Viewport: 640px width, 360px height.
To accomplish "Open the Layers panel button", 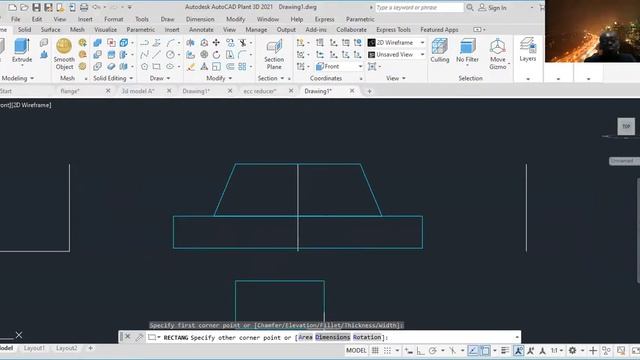I will coord(528,49).
